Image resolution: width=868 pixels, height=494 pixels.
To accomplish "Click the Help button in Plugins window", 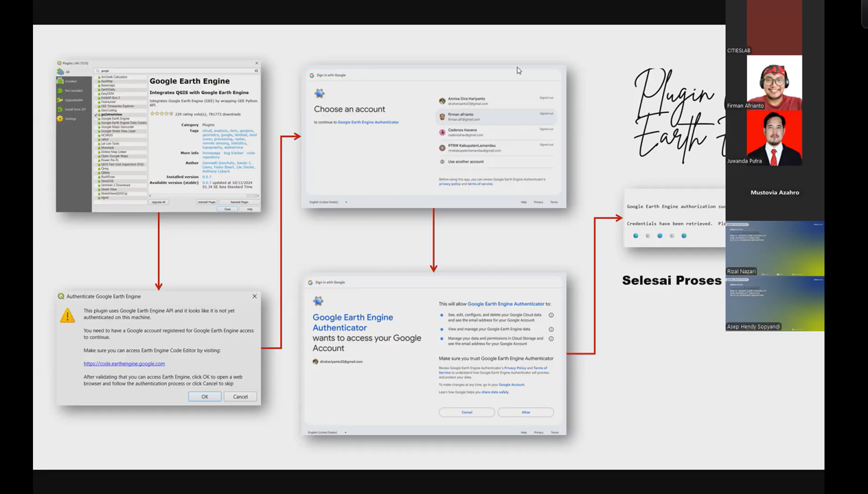I will pyautogui.click(x=250, y=209).
